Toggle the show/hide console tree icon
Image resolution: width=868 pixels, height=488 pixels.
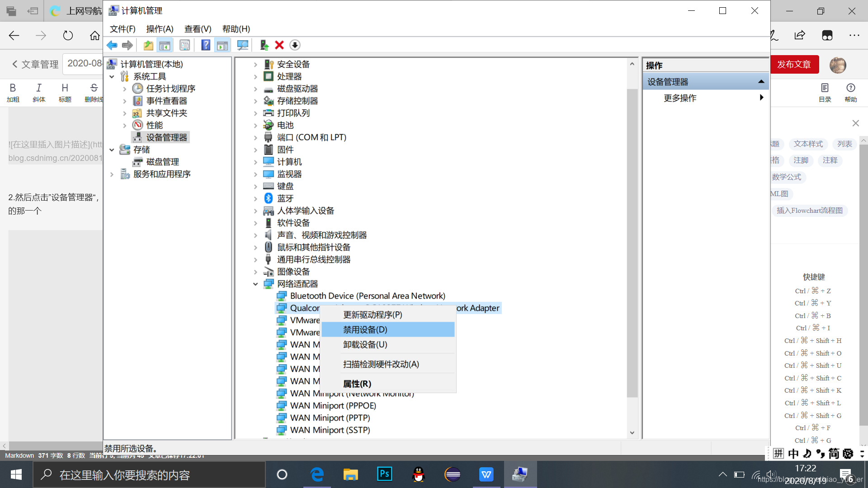pyautogui.click(x=165, y=45)
